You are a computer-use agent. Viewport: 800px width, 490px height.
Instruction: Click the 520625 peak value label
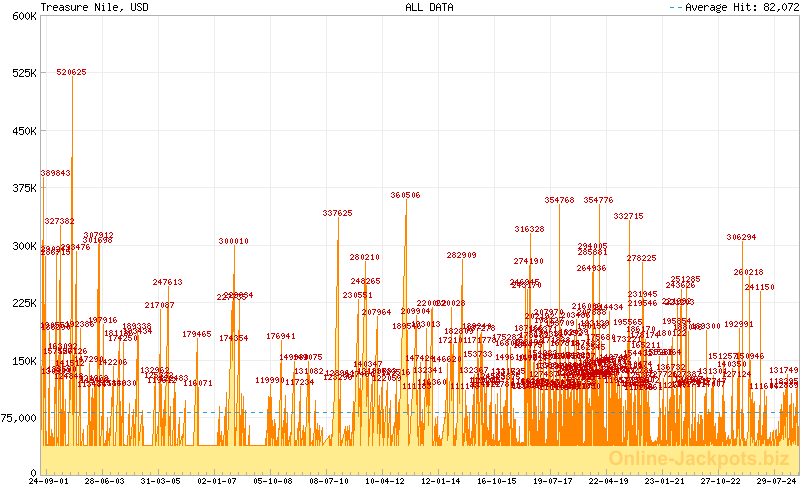pos(71,72)
